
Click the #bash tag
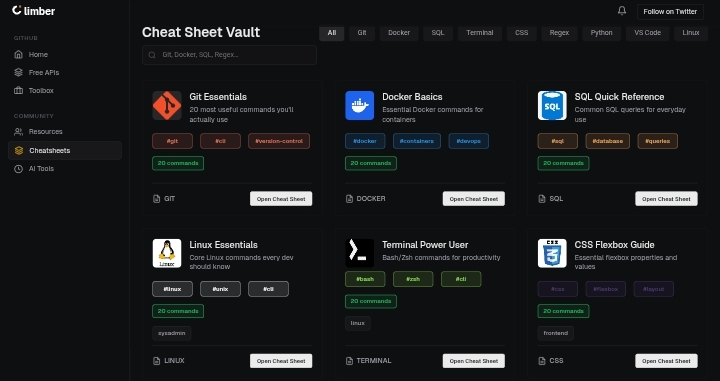(x=365, y=279)
